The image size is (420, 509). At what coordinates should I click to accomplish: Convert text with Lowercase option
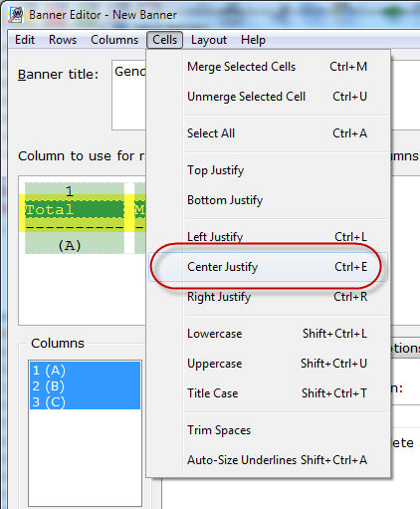point(269,334)
